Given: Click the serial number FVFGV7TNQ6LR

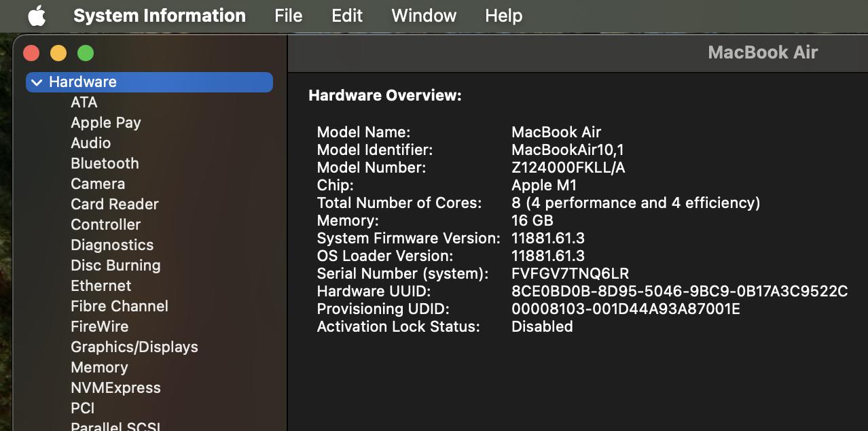Looking at the screenshot, I should click(571, 274).
